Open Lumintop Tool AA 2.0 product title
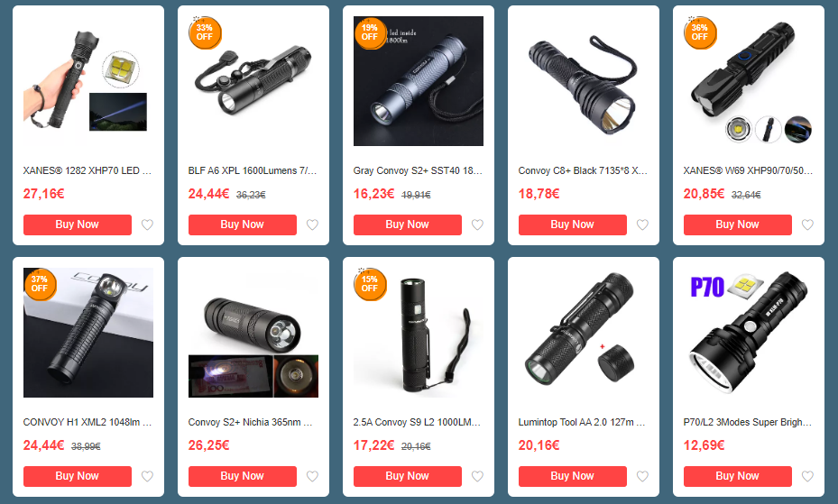Image resolution: width=838 pixels, height=504 pixels. pyautogui.click(x=582, y=422)
